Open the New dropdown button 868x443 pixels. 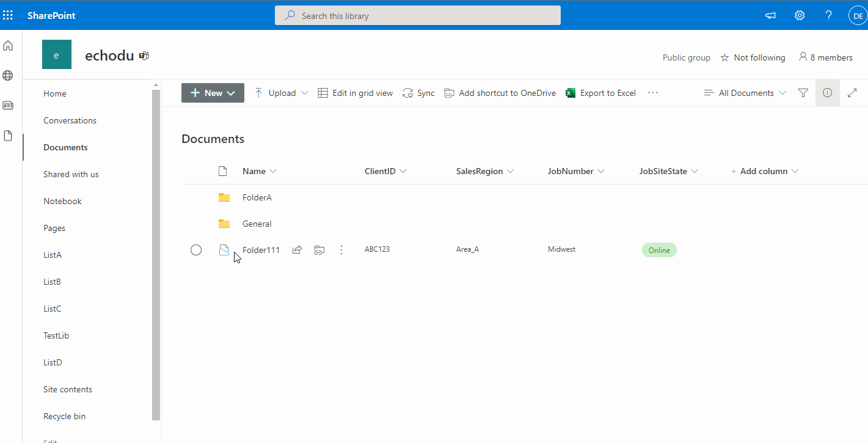213,93
